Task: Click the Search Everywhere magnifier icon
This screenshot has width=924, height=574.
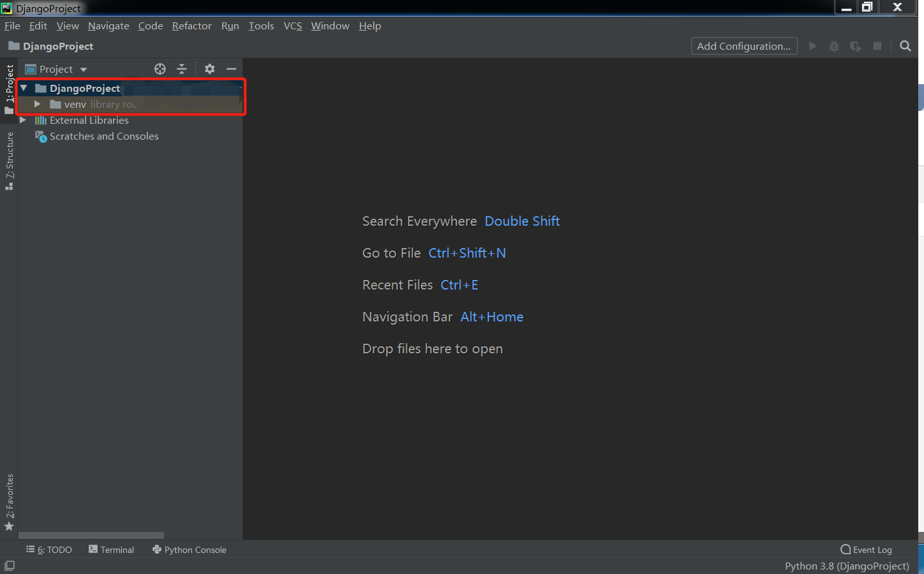Action: coord(906,46)
